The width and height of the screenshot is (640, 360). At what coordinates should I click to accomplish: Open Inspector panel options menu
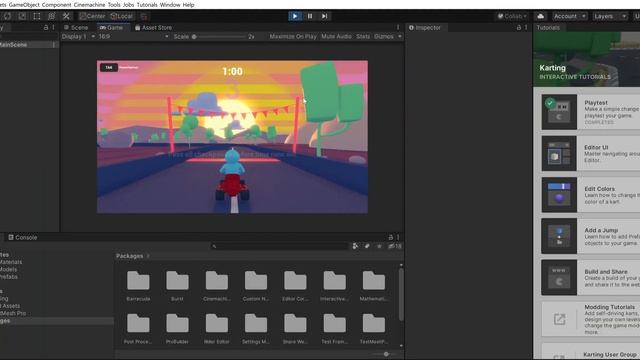pos(526,27)
